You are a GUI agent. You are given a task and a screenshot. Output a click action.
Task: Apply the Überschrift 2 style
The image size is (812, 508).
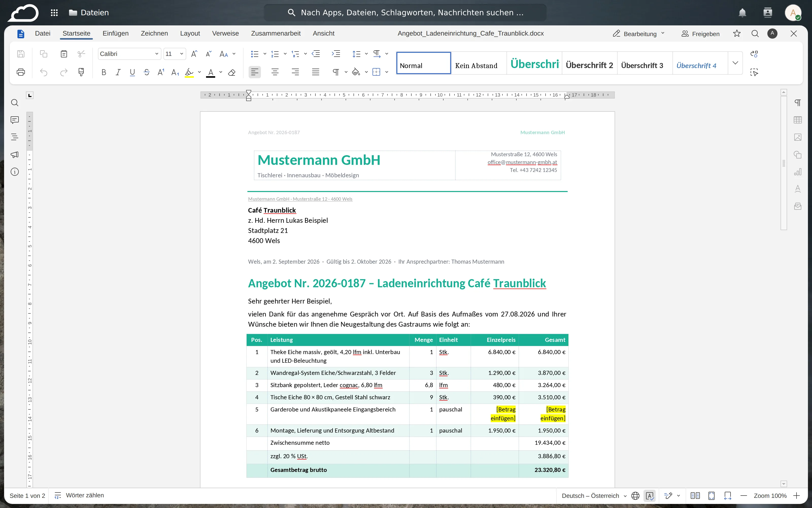coord(589,63)
